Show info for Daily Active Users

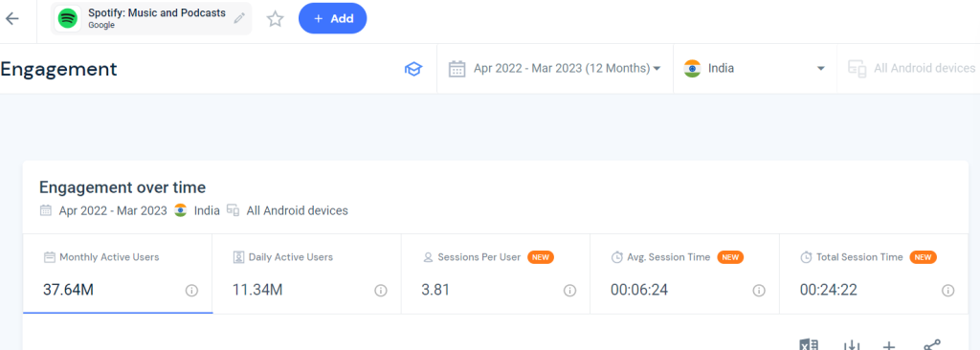[381, 291]
